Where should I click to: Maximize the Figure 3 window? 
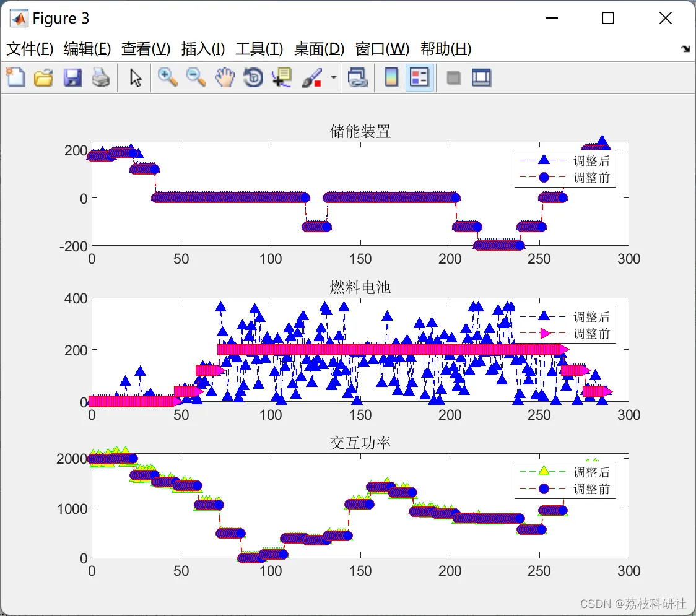(x=607, y=18)
